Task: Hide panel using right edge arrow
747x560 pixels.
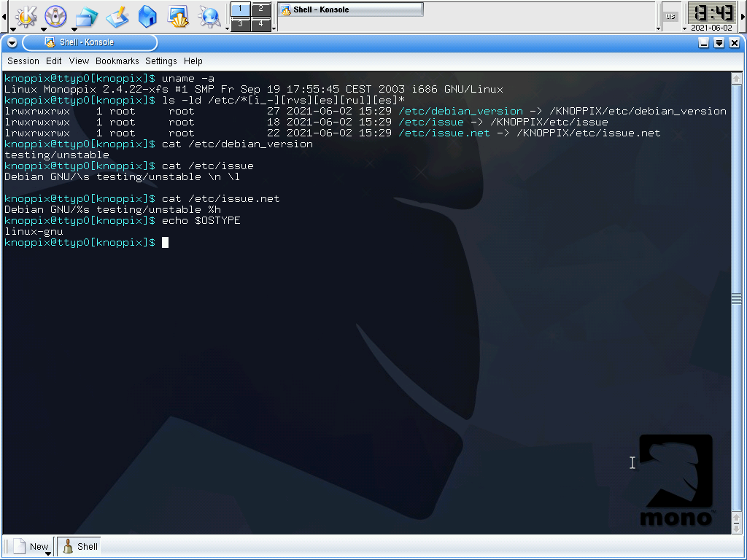Action: (x=743, y=16)
